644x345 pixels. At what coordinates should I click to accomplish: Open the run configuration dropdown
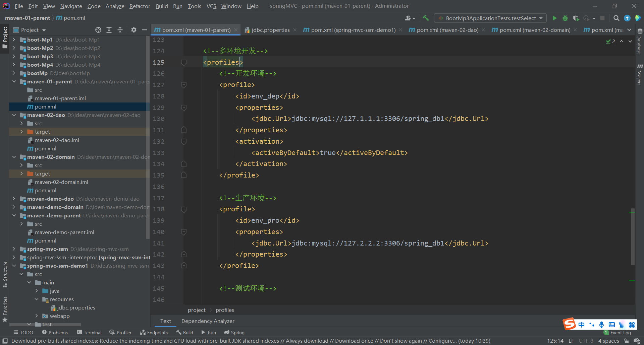tap(490, 18)
